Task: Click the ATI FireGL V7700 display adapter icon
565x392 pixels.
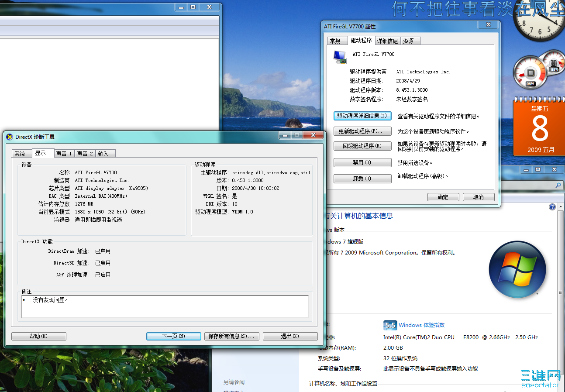Action: (340, 57)
